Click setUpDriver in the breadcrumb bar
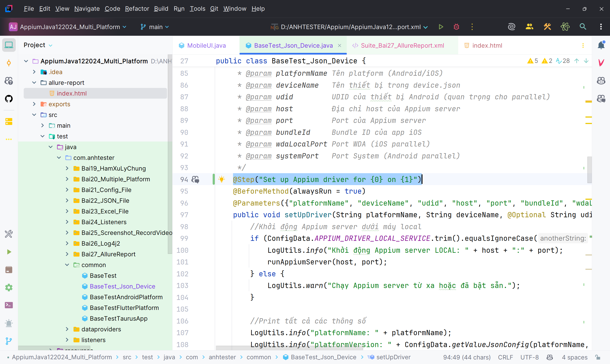The image size is (610, 364). [393, 357]
